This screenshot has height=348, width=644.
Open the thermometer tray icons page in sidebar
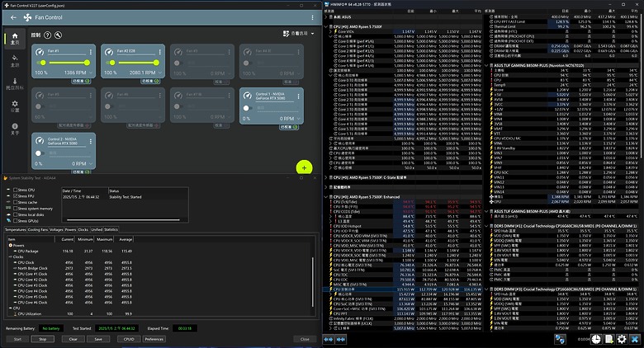coord(15,84)
